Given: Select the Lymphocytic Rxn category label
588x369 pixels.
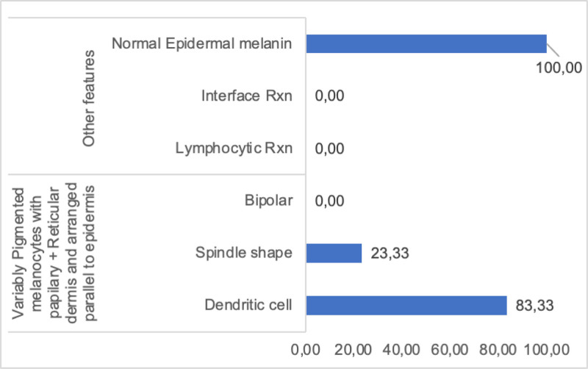Looking at the screenshot, I should click(x=234, y=148).
